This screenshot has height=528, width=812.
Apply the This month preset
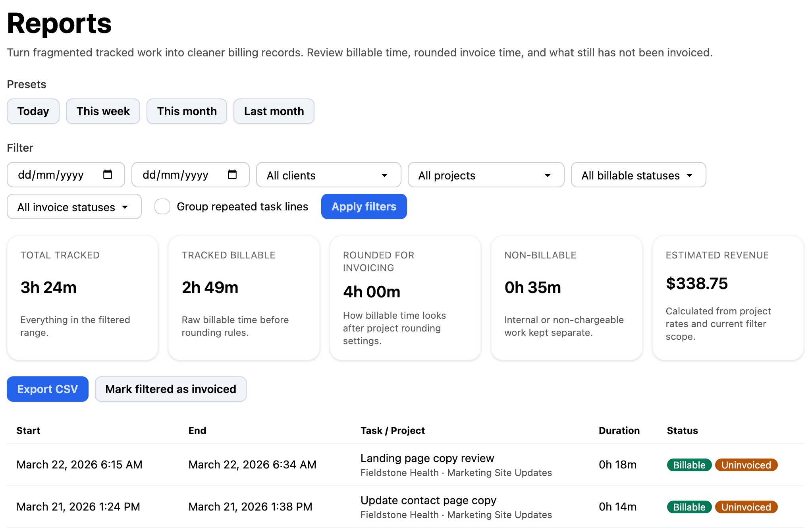[x=187, y=111]
